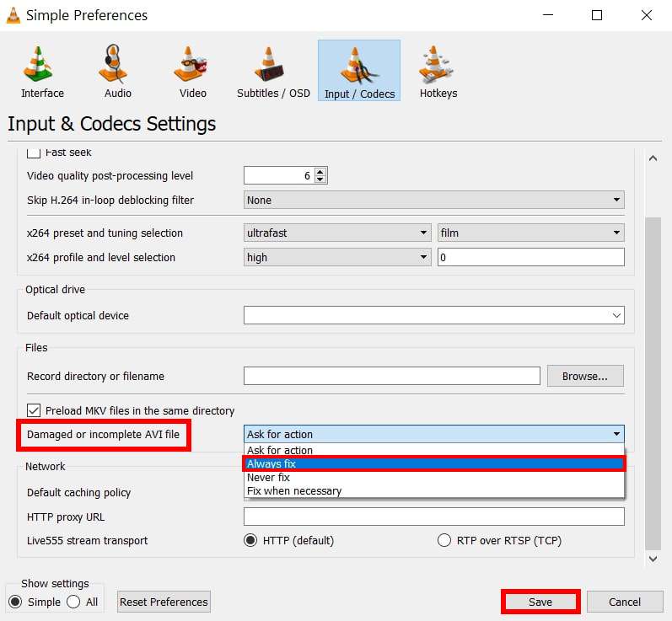Open the x264 preset ultrafast dropdown
This screenshot has width=672, height=621.
point(337,233)
